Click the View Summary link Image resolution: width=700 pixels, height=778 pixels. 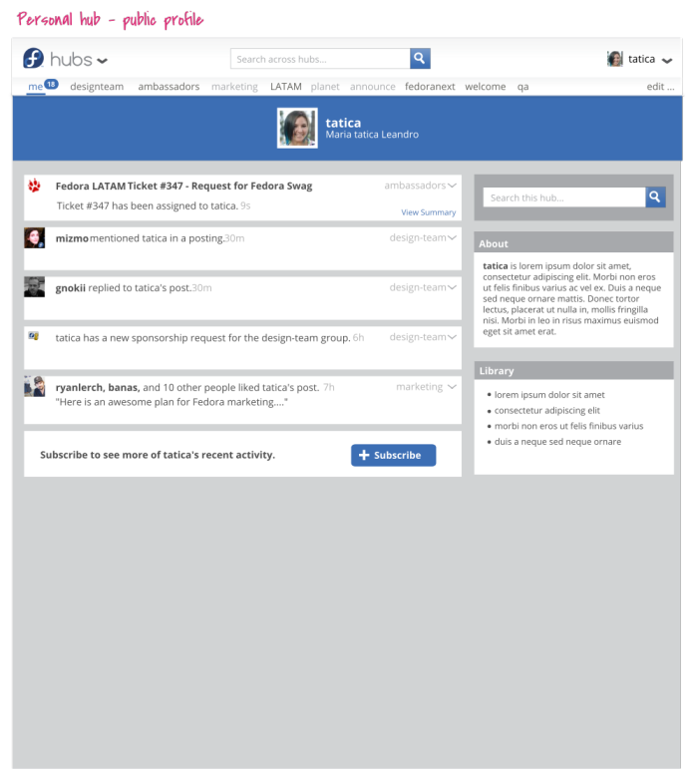[x=428, y=212]
